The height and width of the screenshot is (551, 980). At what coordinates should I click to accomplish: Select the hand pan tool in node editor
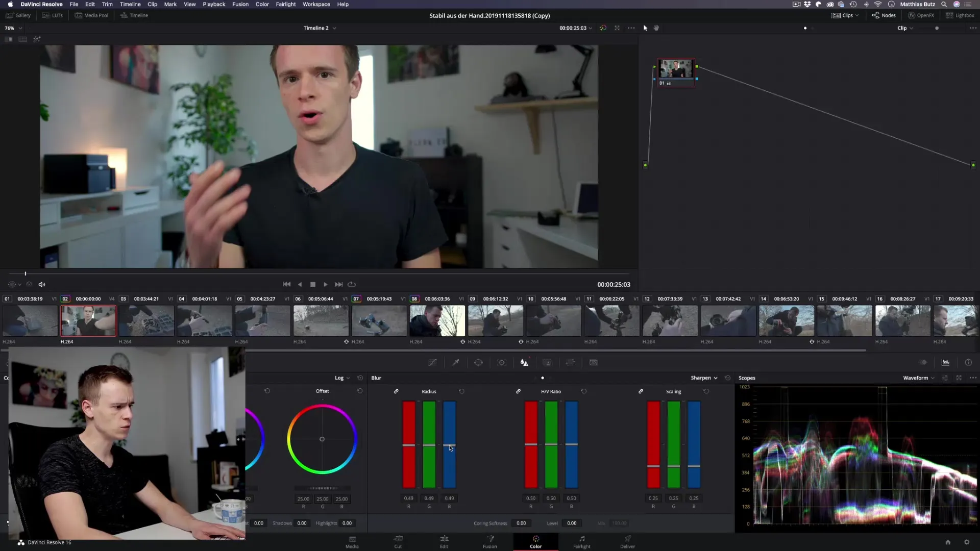tap(656, 28)
